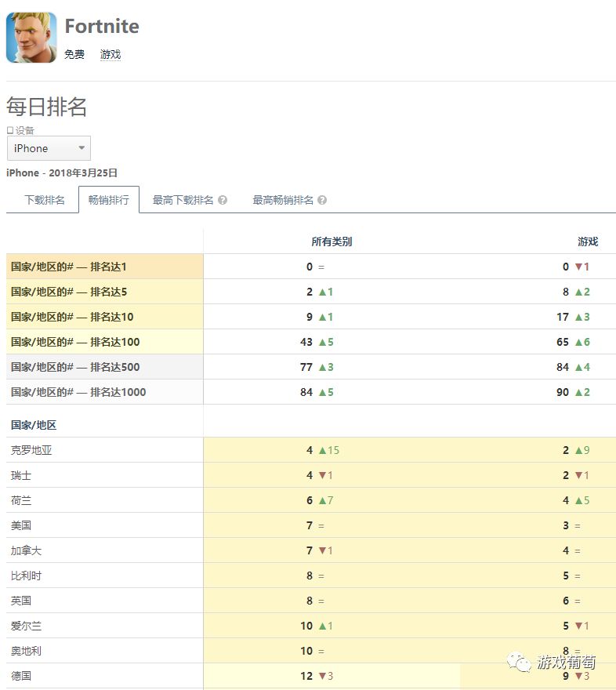Open the iPhone device dropdown
616x690 pixels.
49,148
